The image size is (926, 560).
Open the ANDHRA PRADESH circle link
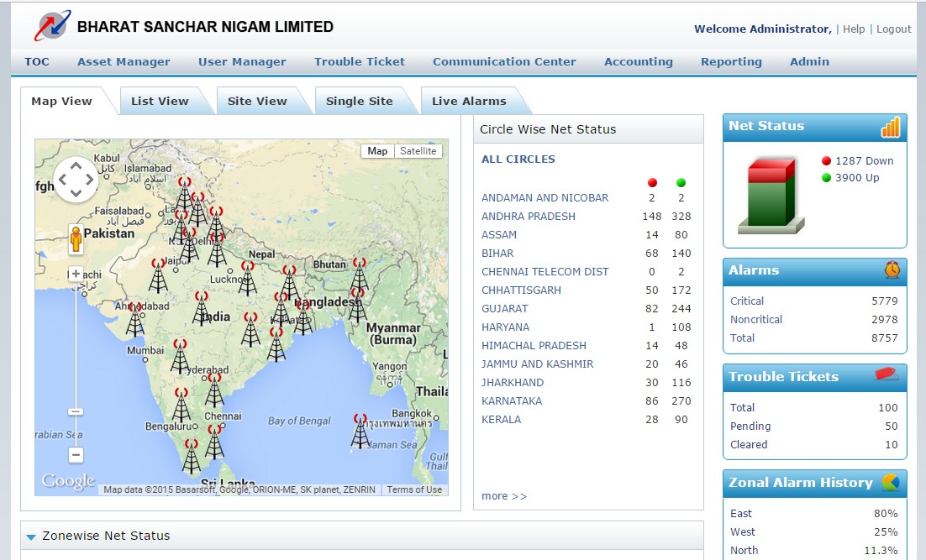tap(528, 216)
